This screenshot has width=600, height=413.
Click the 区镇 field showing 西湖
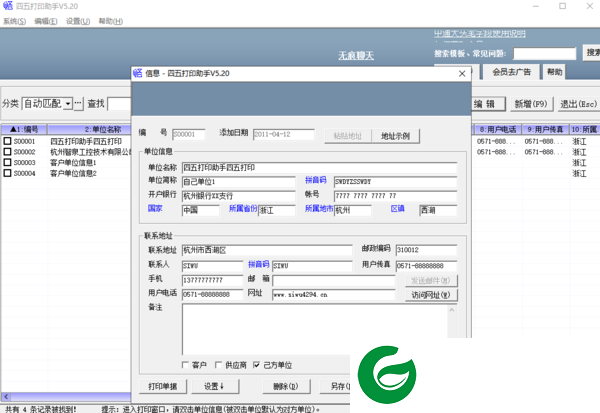pyautogui.click(x=438, y=210)
